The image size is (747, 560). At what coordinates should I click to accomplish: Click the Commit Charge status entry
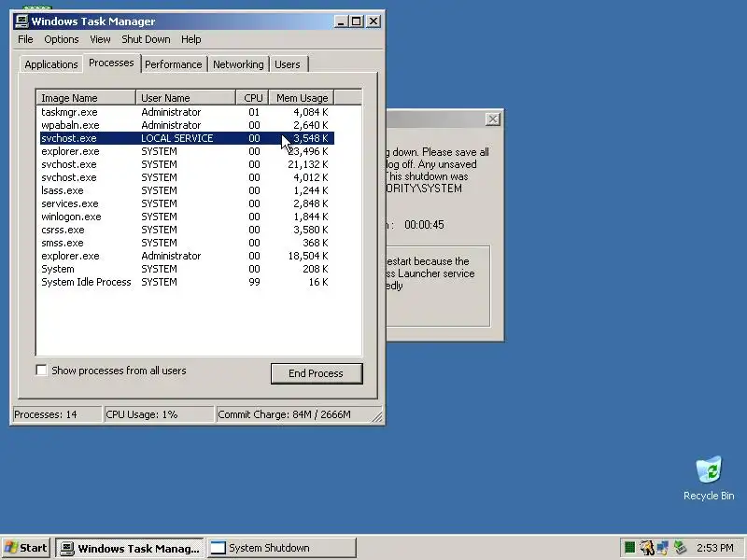click(299, 414)
